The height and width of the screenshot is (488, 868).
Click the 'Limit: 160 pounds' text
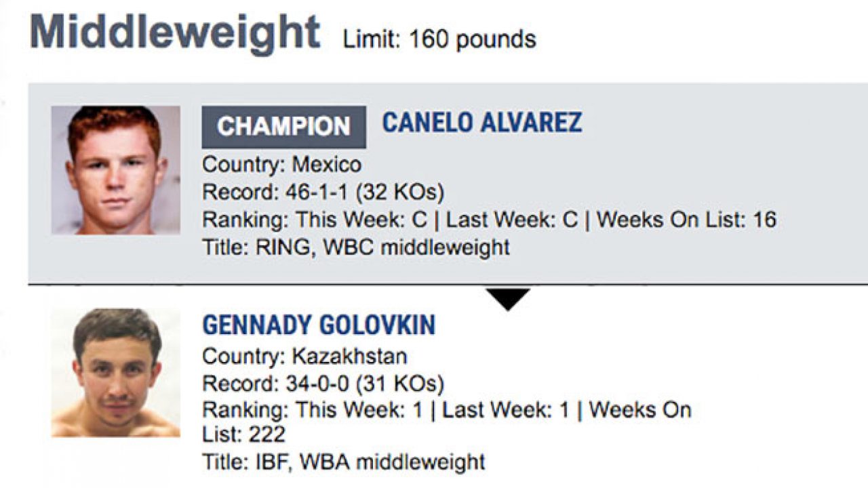[x=439, y=39]
